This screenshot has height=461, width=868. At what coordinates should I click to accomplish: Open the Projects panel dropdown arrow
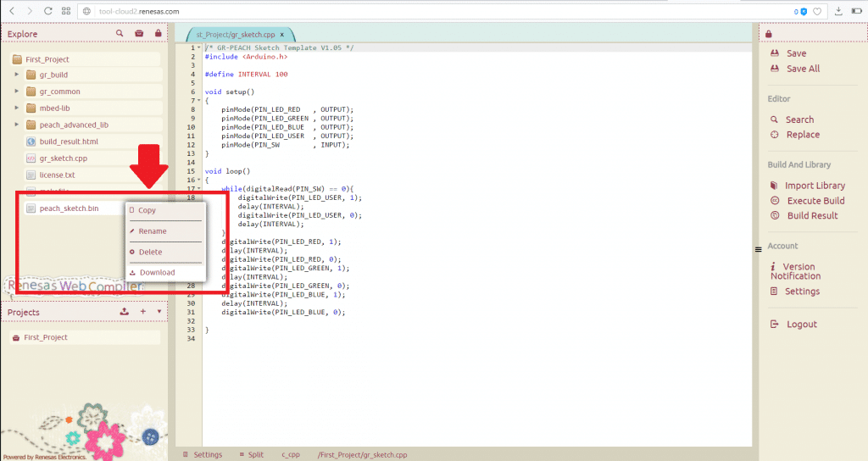coord(159,312)
